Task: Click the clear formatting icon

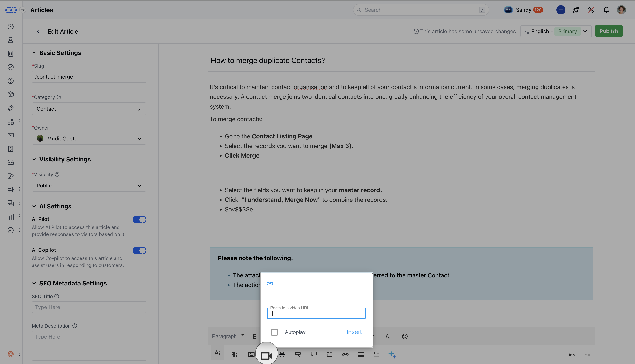Action: [x=388, y=336]
